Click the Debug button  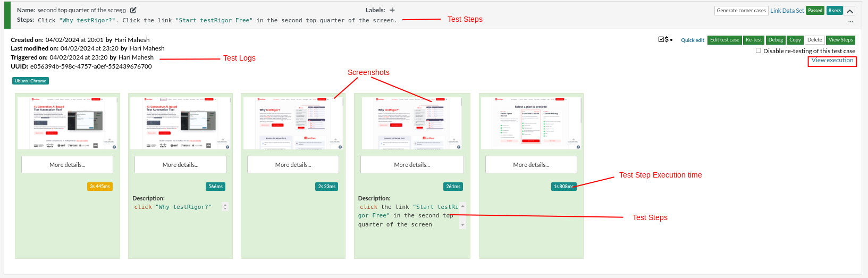(776, 40)
